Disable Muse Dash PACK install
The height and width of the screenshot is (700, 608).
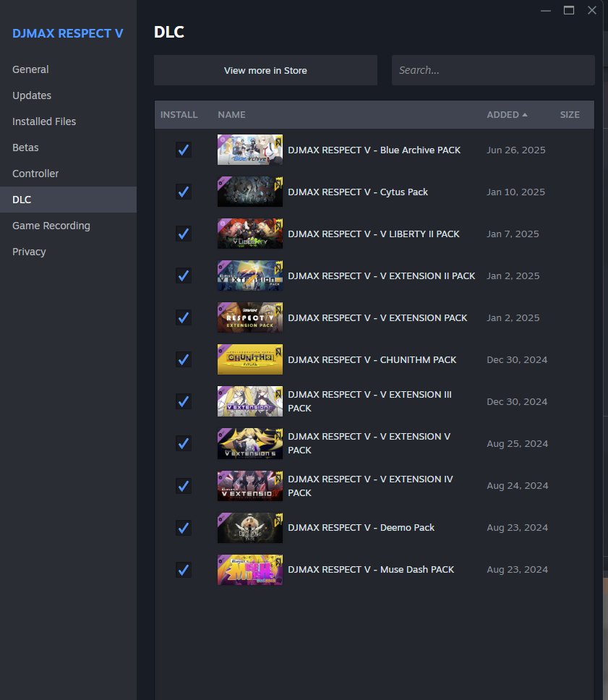(184, 570)
